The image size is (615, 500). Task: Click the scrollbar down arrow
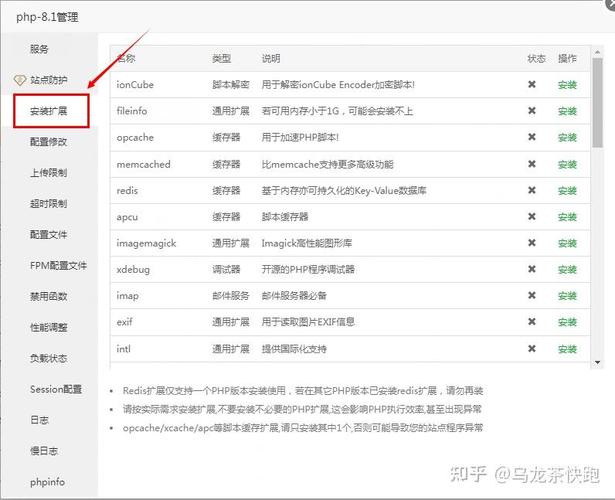597,362
